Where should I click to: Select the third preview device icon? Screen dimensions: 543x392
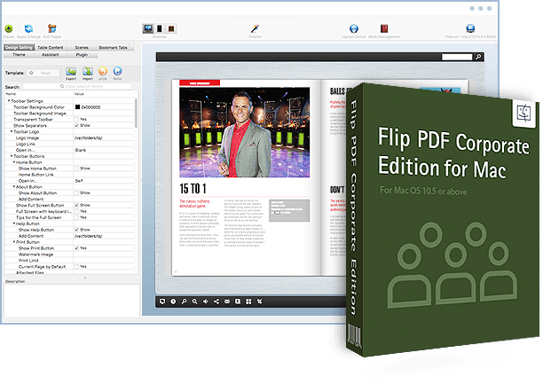171,28
